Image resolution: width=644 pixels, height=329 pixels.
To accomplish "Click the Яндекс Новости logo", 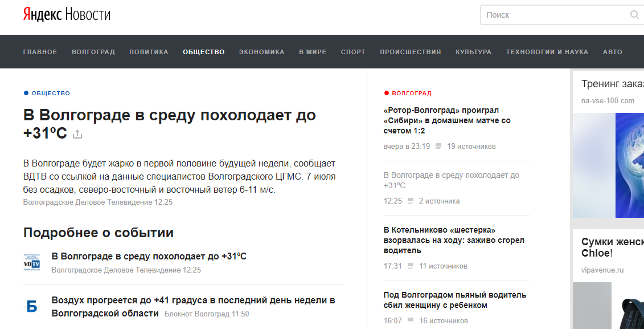I will (67, 15).
